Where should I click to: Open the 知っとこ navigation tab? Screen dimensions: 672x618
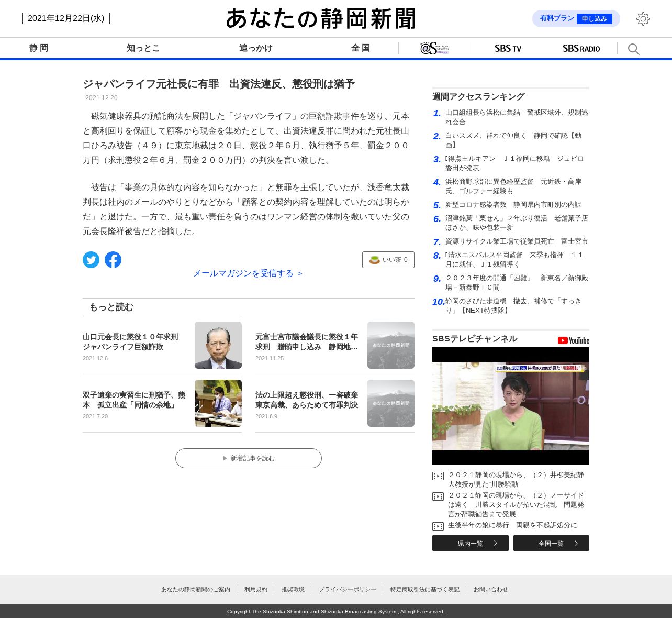[143, 48]
